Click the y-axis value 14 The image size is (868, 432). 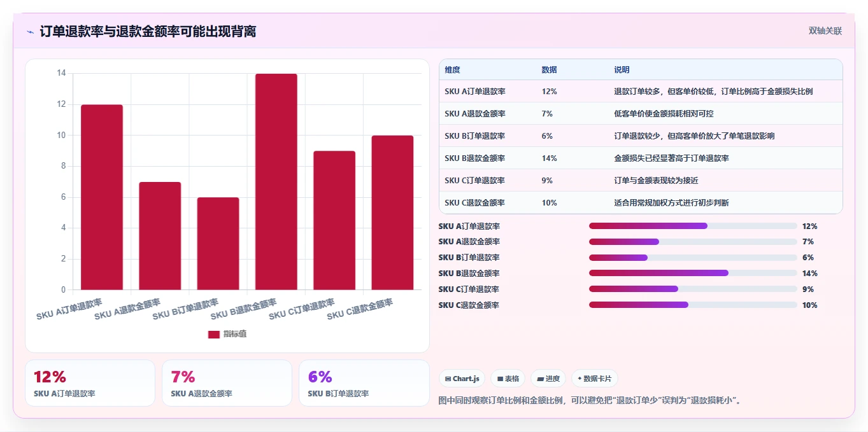[61, 73]
